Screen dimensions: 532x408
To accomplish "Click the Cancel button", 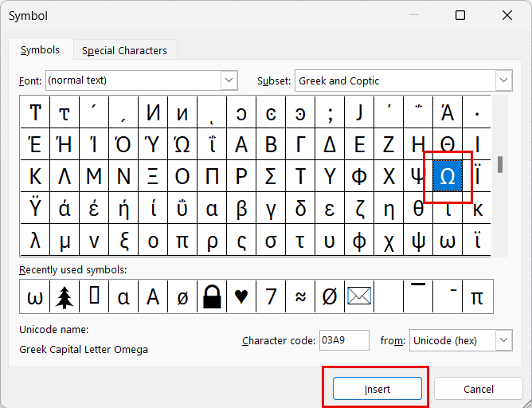I will 479,389.
